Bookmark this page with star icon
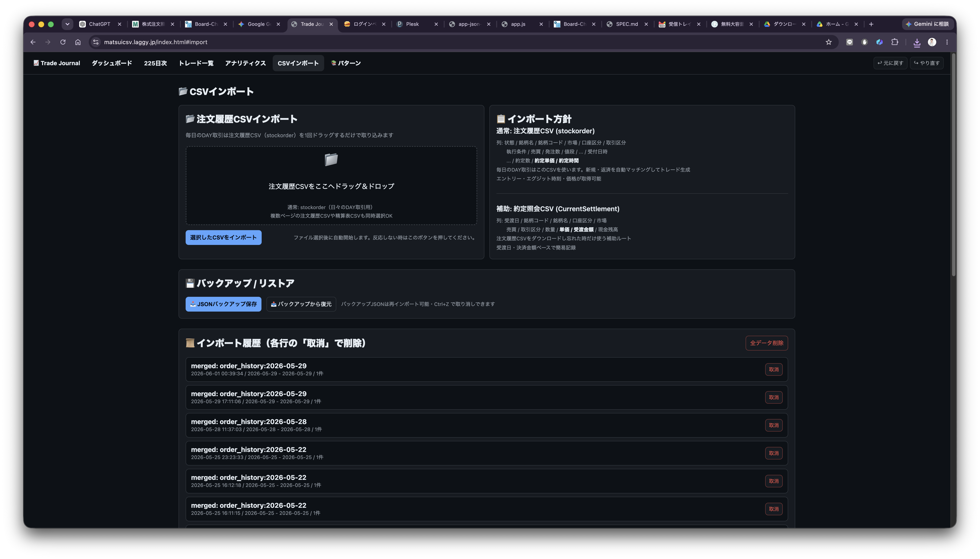This screenshot has height=559, width=980. point(828,42)
